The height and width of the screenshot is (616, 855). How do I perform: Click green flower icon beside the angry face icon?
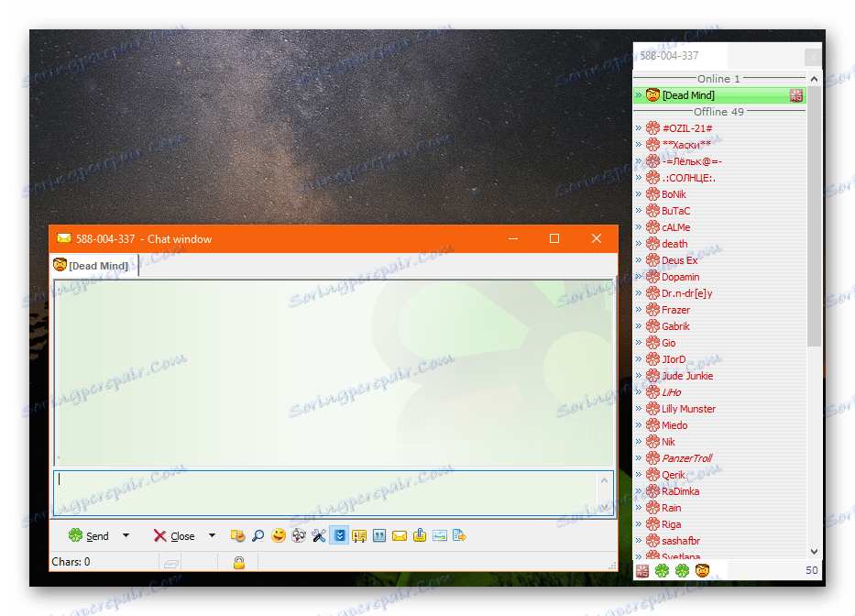click(x=682, y=571)
